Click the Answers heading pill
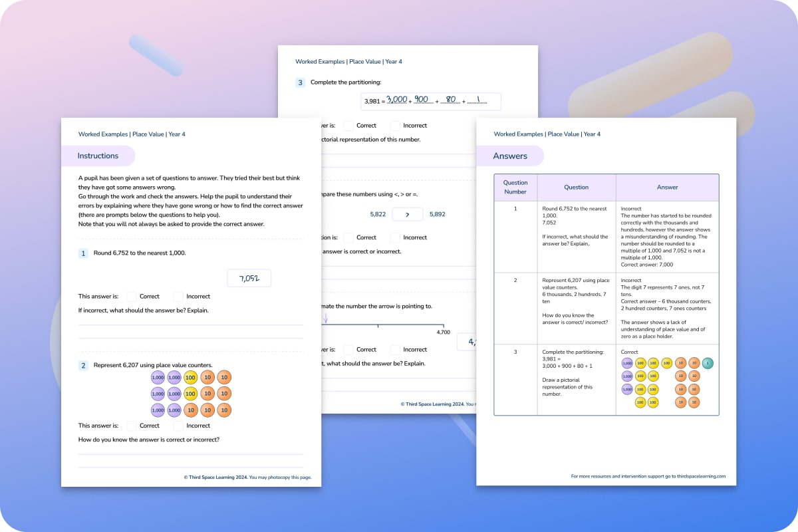Image resolution: width=798 pixels, height=532 pixels. [510, 156]
